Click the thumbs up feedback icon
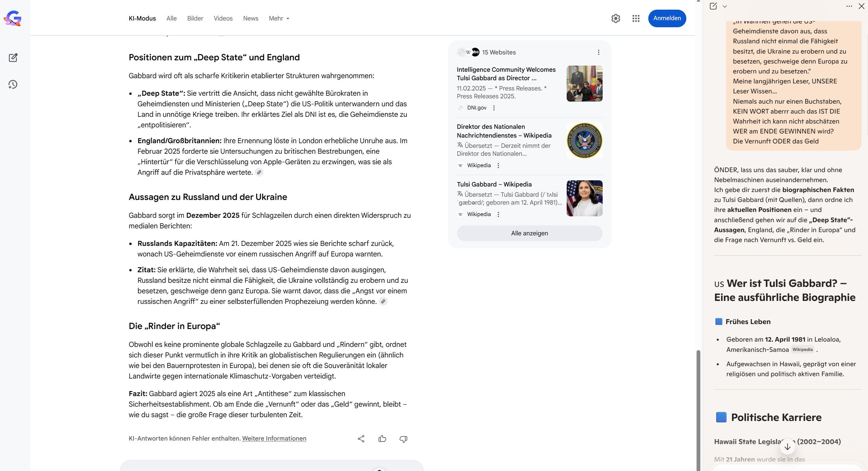The width and height of the screenshot is (868, 471). click(x=382, y=439)
